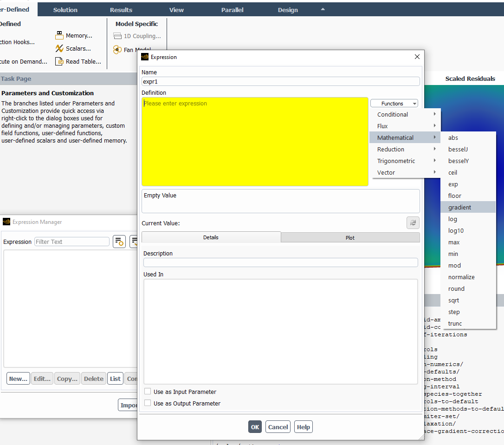This screenshot has height=445, width=504.
Task: Click the Expression Manager filter icon
Action: coord(119,242)
